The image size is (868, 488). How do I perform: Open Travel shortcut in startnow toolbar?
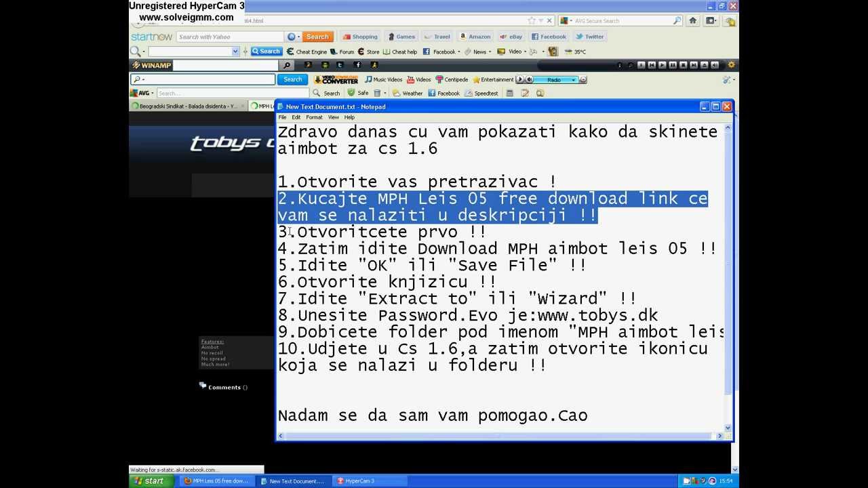(x=437, y=37)
